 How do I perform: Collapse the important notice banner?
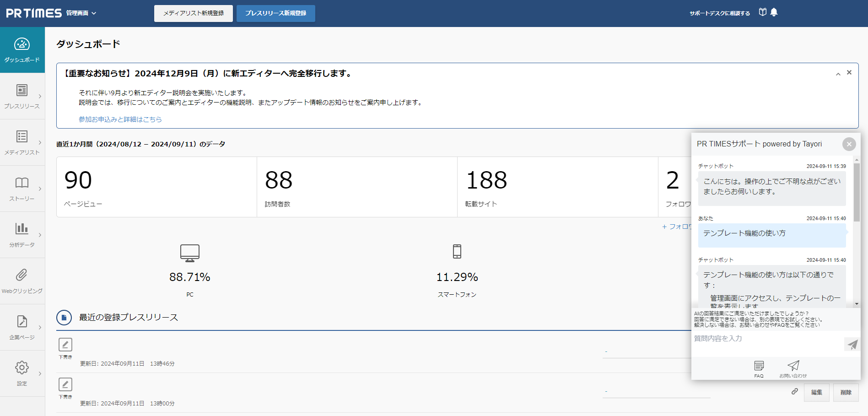[x=838, y=74]
